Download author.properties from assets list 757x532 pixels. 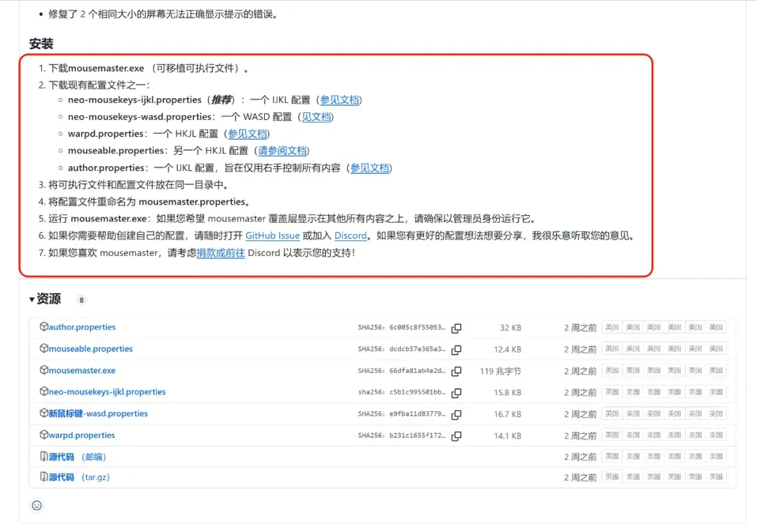(82, 327)
